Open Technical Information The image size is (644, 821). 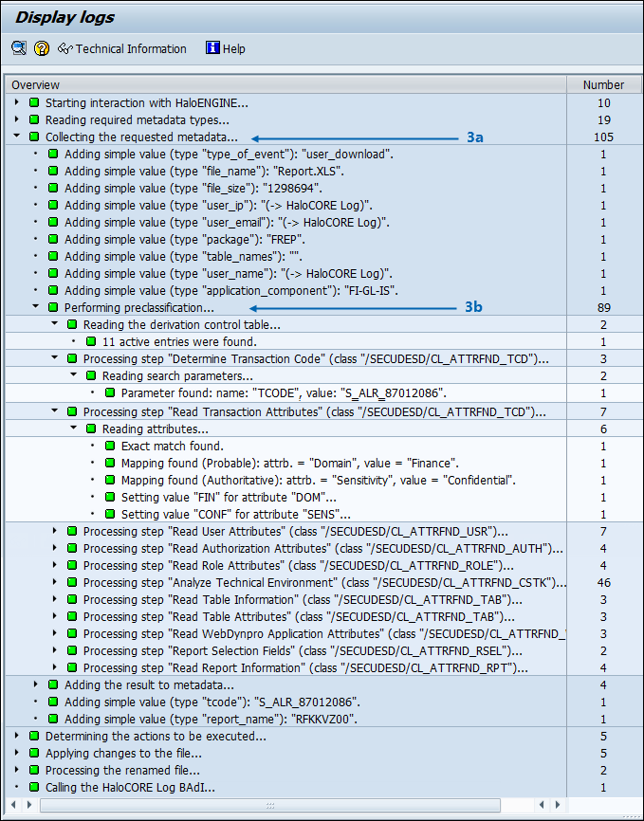[122, 48]
